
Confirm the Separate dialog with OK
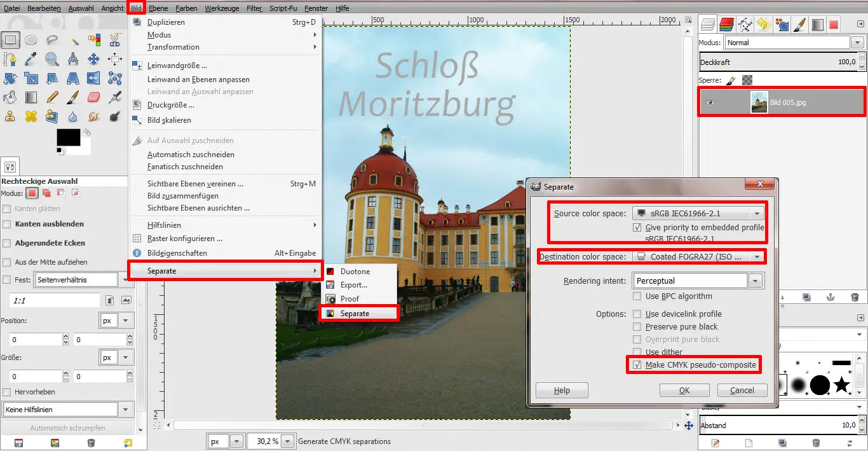pyautogui.click(x=684, y=391)
